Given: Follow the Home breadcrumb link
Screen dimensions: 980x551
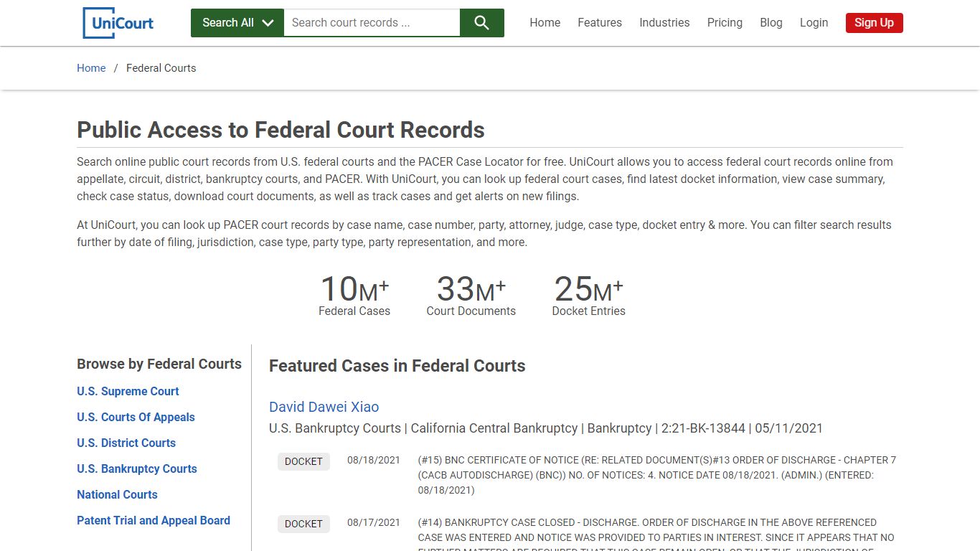Looking at the screenshot, I should coord(91,68).
